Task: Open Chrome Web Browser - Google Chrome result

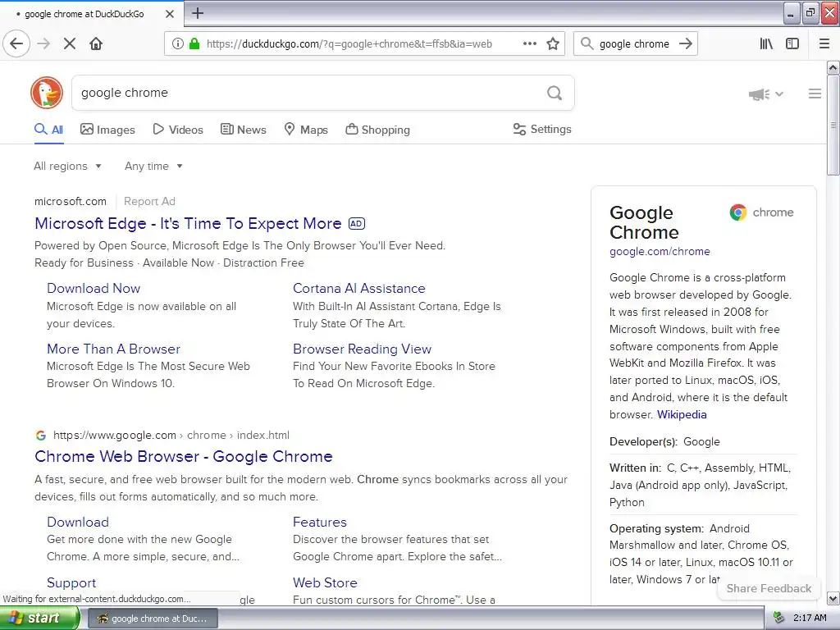Action: (184, 456)
